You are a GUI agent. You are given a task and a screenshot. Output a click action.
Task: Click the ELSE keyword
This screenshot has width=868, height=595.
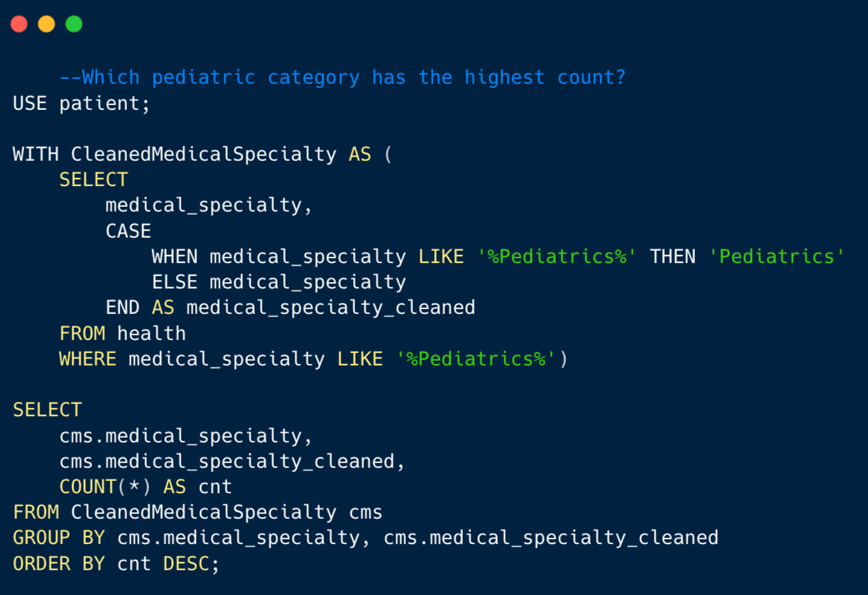[174, 282]
